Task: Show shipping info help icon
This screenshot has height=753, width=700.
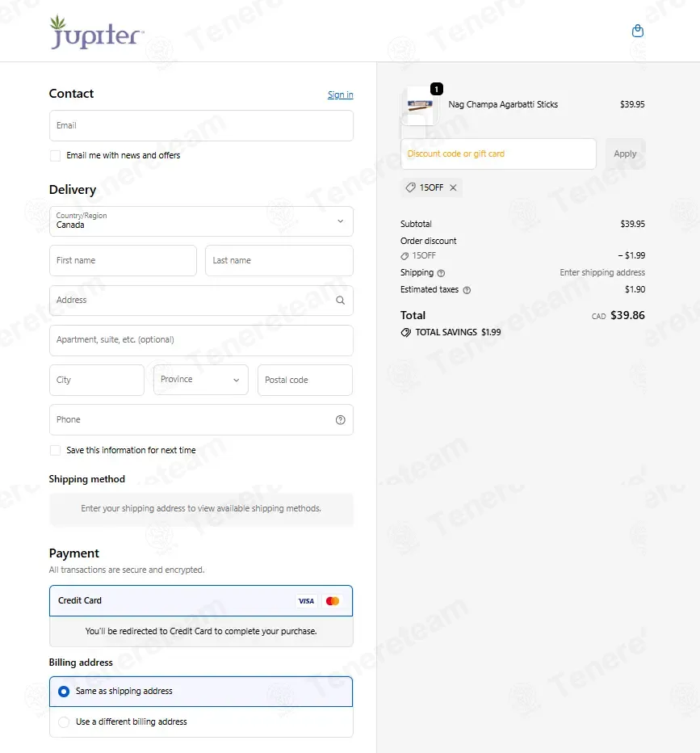Action: (441, 273)
